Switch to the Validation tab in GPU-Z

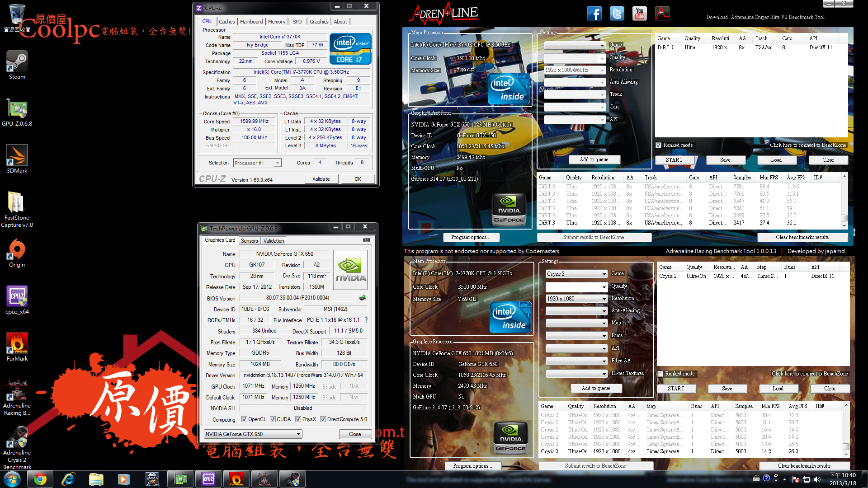(274, 241)
